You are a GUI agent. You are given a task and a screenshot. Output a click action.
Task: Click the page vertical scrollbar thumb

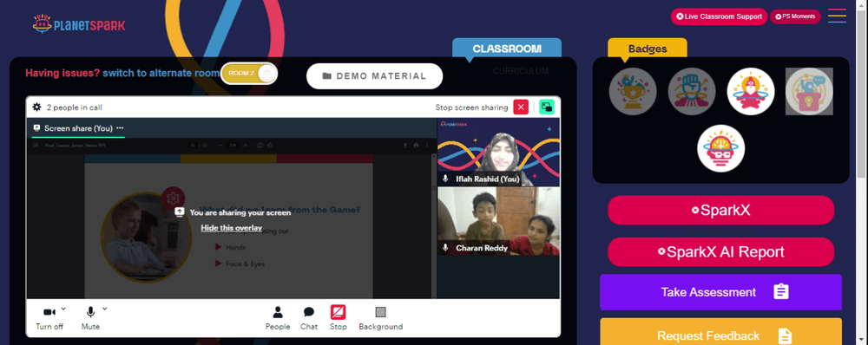tap(862, 94)
